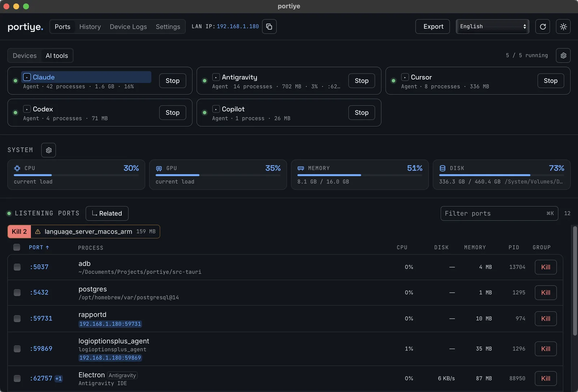Sort by the PID column header

coord(514,248)
